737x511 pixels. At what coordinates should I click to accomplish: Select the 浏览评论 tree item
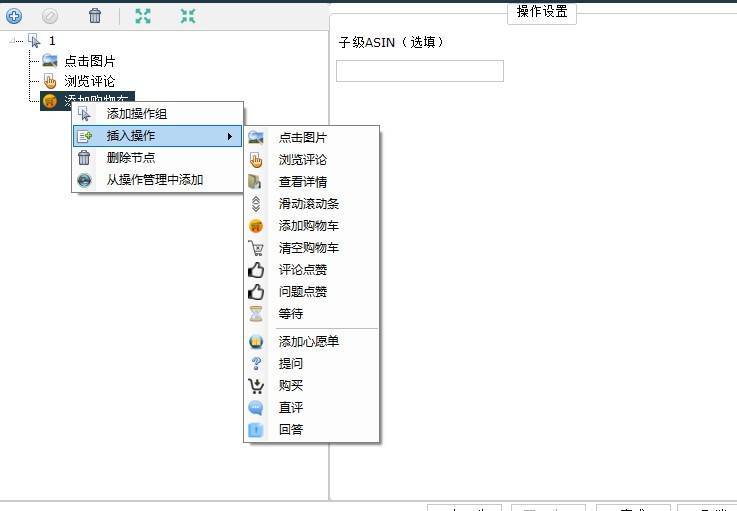[x=90, y=81]
